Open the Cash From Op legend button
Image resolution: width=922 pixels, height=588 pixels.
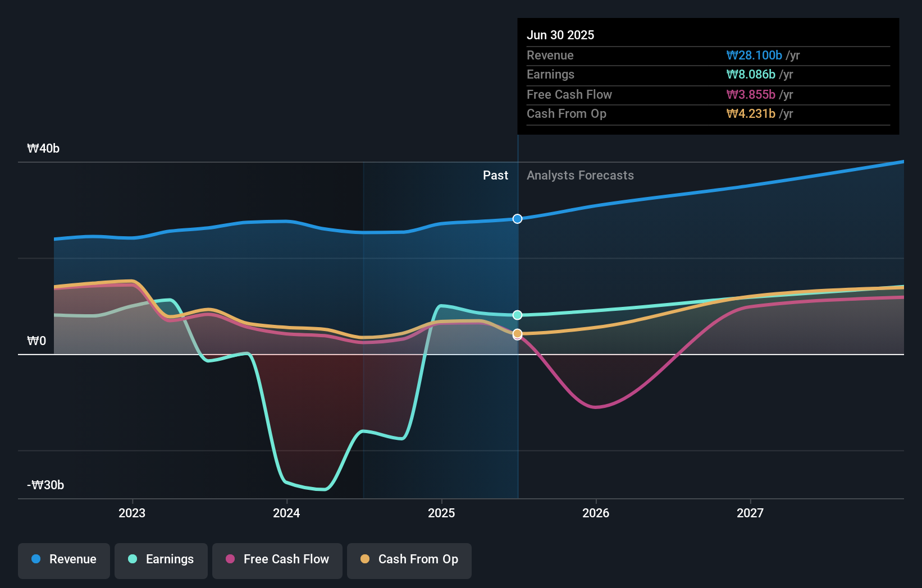[409, 560]
